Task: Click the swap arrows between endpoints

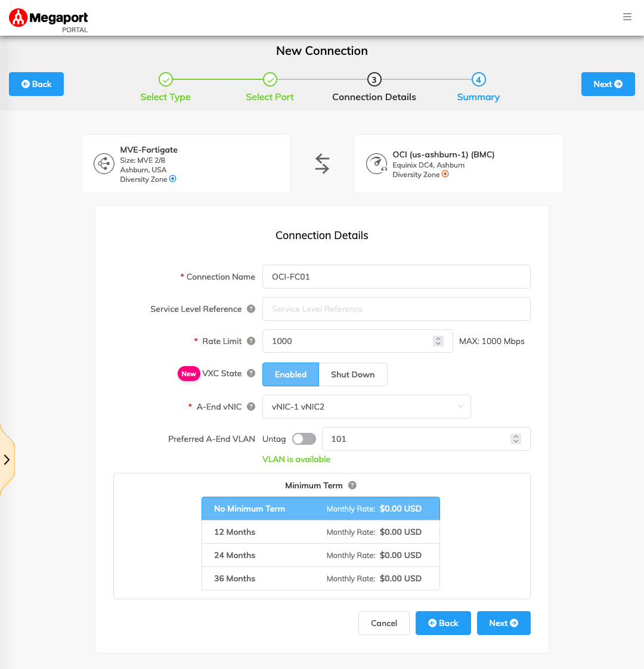Action: click(322, 164)
